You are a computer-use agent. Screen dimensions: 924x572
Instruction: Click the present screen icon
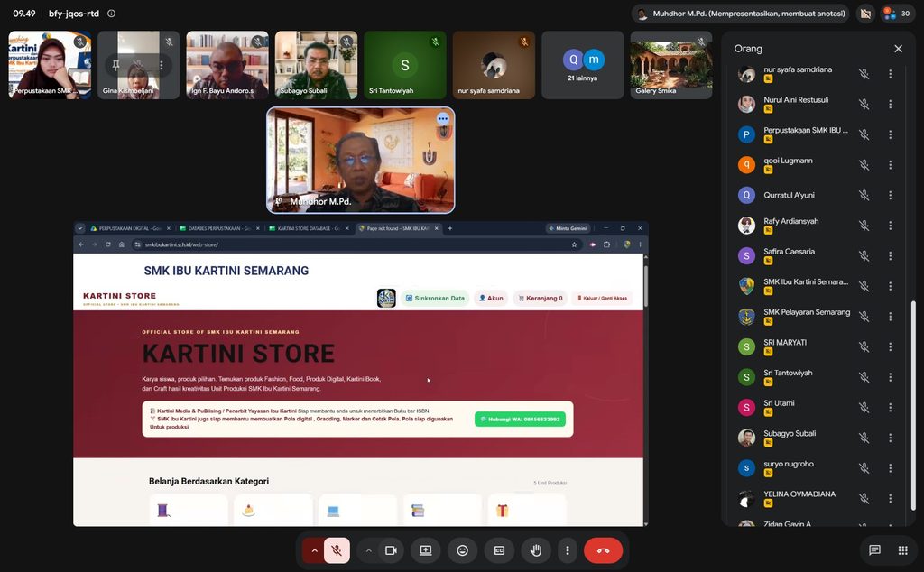(x=426, y=550)
